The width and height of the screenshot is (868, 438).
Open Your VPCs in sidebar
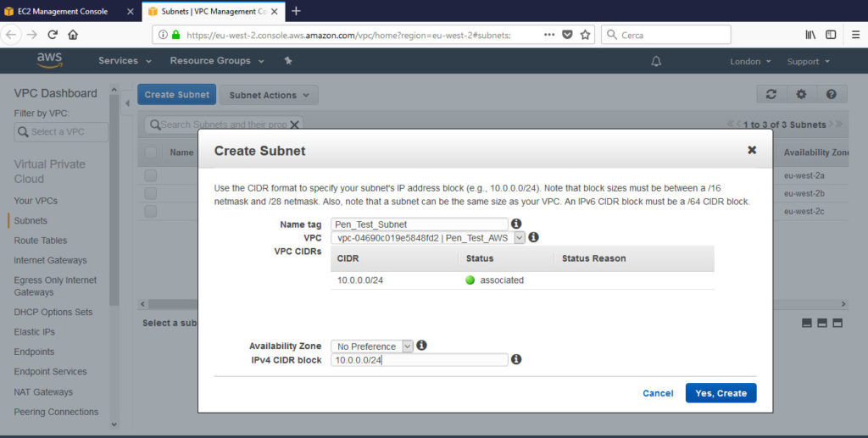(x=36, y=201)
